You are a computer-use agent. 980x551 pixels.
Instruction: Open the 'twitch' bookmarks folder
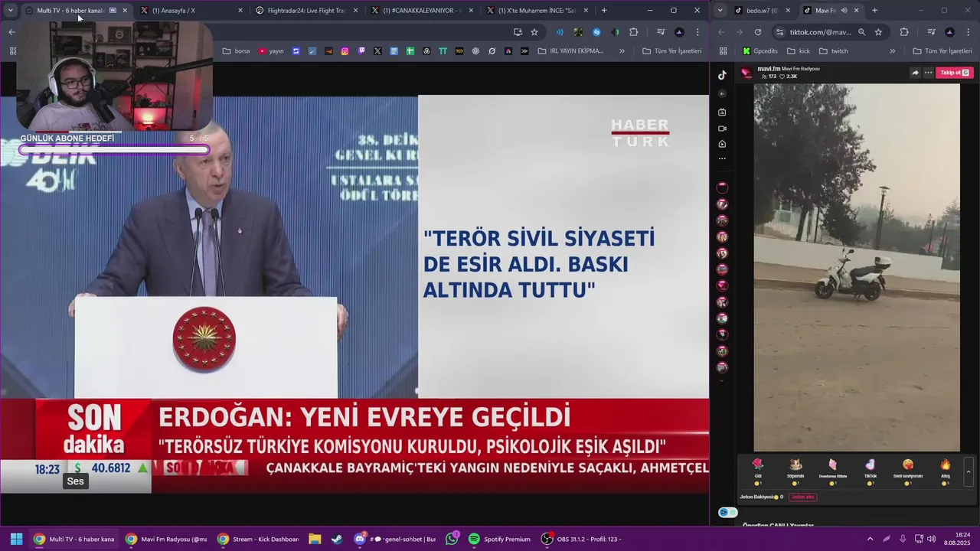[834, 51]
